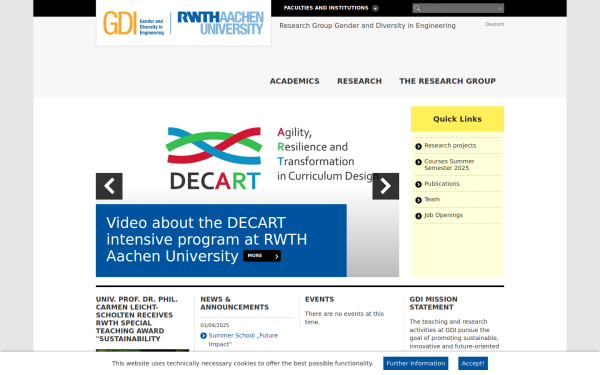Open The Research Group menu

(447, 81)
